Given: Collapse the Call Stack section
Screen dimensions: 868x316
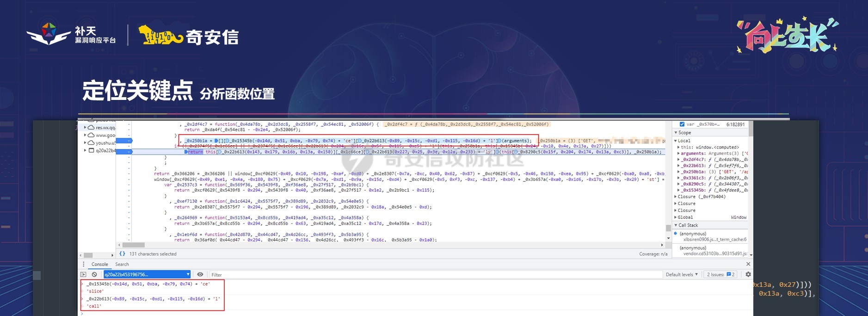Looking at the screenshot, I should click(676, 225).
